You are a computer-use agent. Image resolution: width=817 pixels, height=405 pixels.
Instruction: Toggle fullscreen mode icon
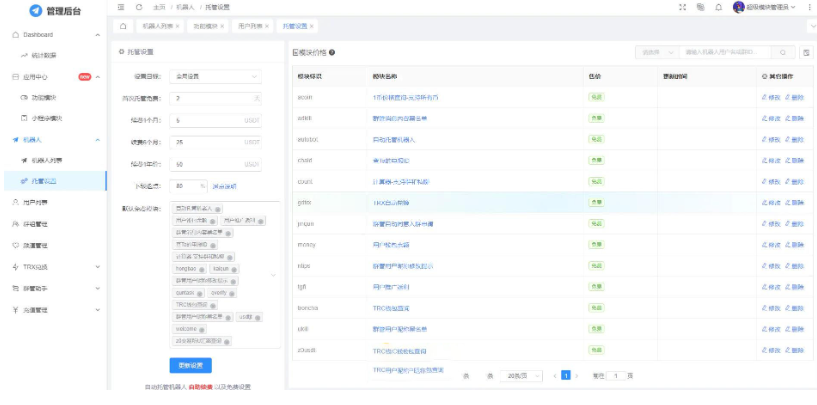point(683,7)
